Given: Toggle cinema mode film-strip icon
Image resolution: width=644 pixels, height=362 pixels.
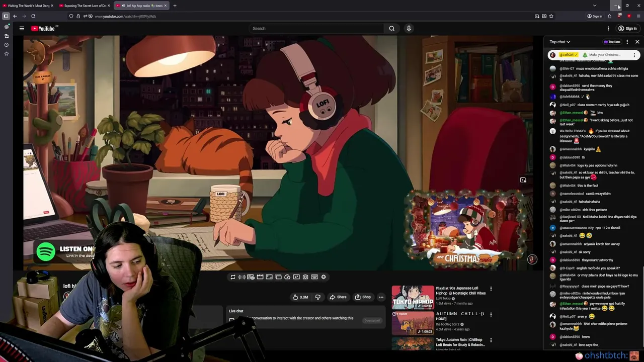Looking at the screenshot, I should point(260,277).
